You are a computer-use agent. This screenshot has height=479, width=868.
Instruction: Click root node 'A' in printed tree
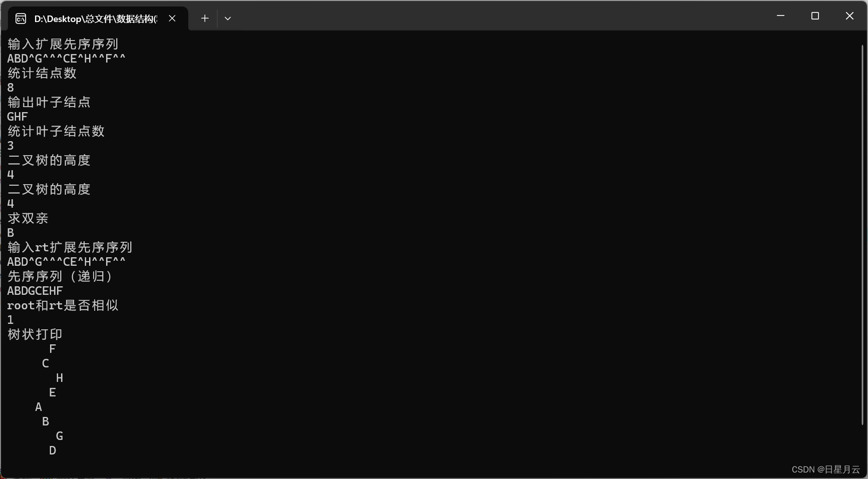point(39,407)
